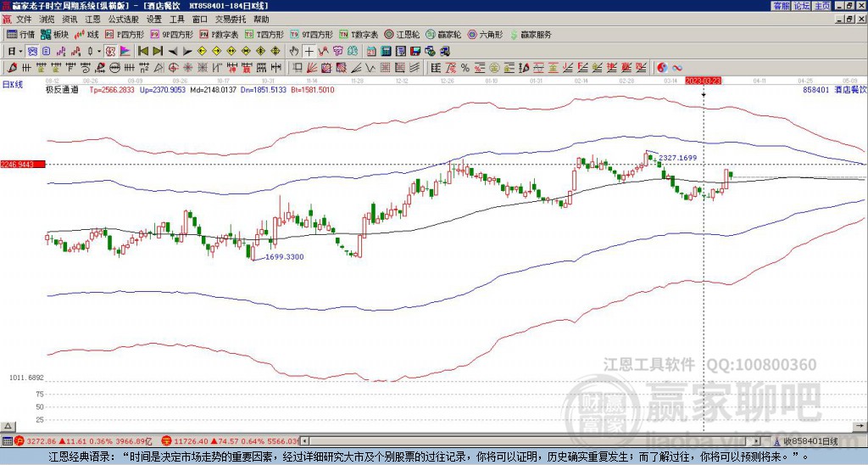Open the 论坛 forum link

[801, 6]
